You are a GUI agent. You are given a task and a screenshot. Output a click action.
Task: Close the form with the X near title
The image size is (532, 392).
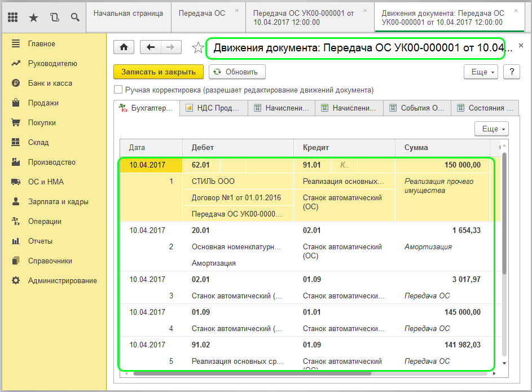point(521,46)
